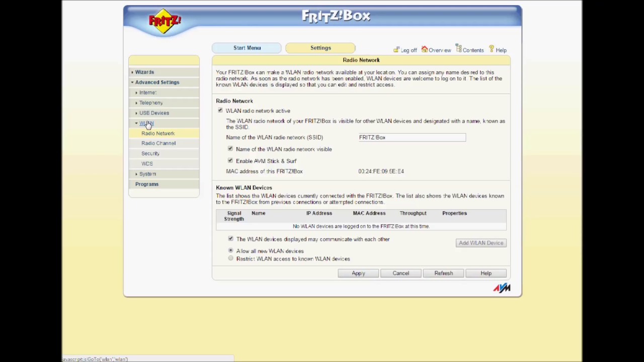
Task: Collapse the WLAN menu arrow
Action: 136,123
